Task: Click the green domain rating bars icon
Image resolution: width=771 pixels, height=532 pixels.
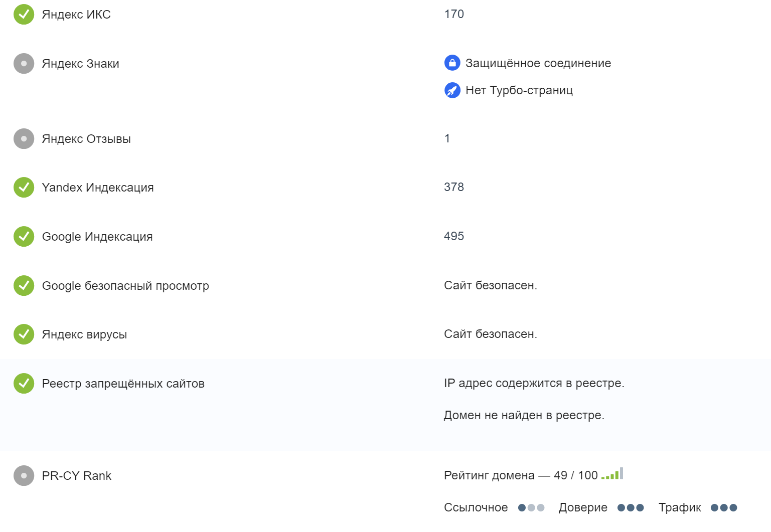Action: pyautogui.click(x=612, y=474)
